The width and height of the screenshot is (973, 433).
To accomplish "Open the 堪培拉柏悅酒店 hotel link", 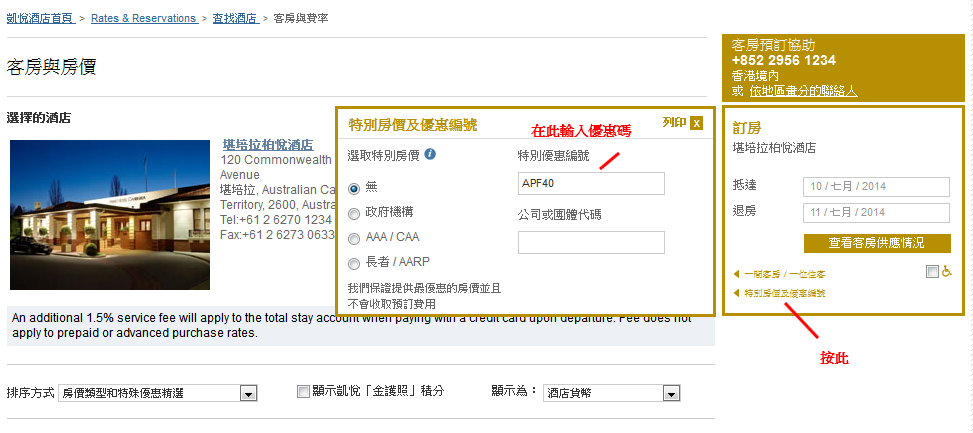I will 268,145.
